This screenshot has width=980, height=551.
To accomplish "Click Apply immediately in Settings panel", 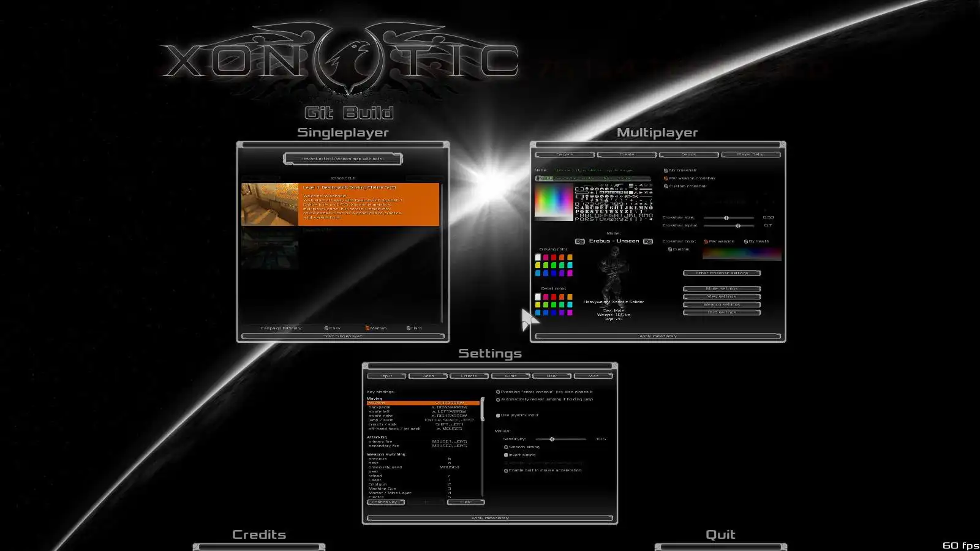I will pyautogui.click(x=490, y=518).
